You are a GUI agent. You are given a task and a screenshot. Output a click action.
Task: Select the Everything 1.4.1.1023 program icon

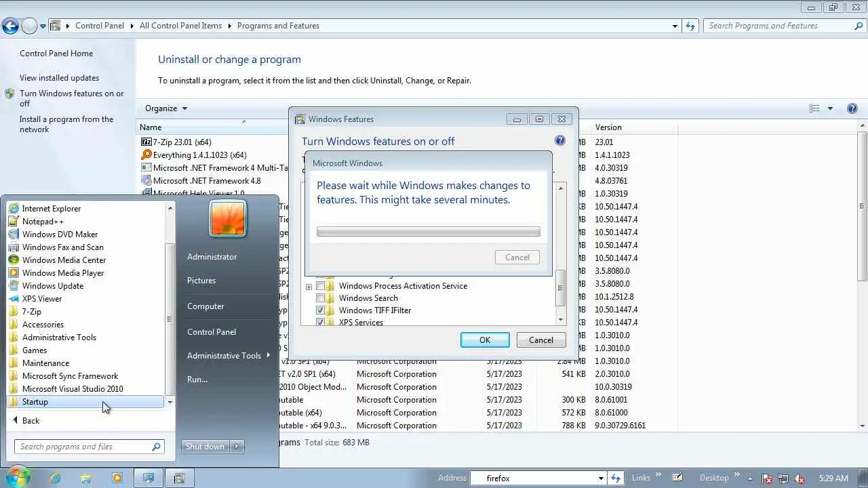146,155
